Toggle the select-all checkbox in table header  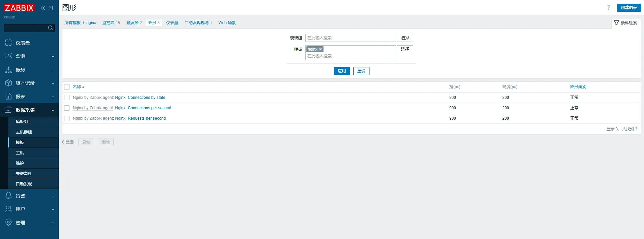(x=67, y=87)
